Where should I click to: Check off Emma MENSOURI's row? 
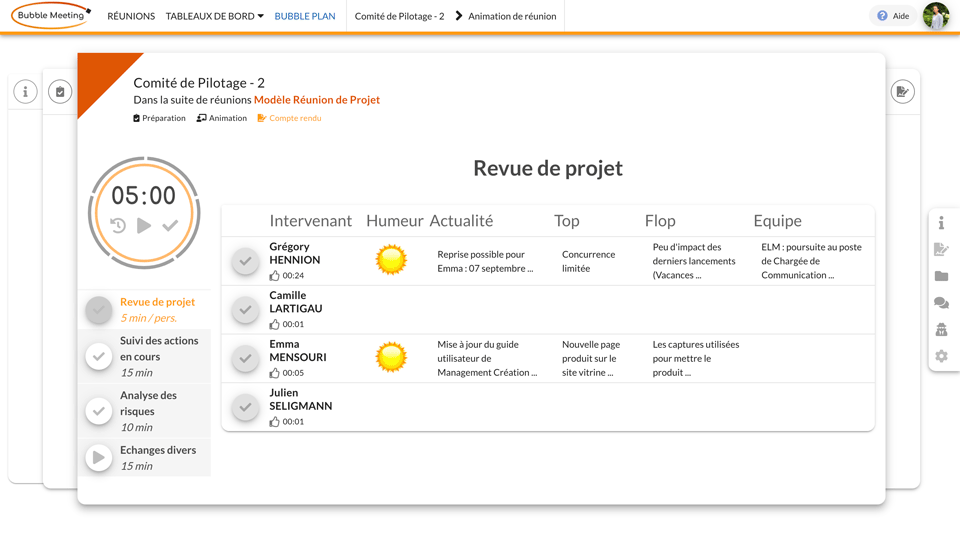(x=246, y=358)
